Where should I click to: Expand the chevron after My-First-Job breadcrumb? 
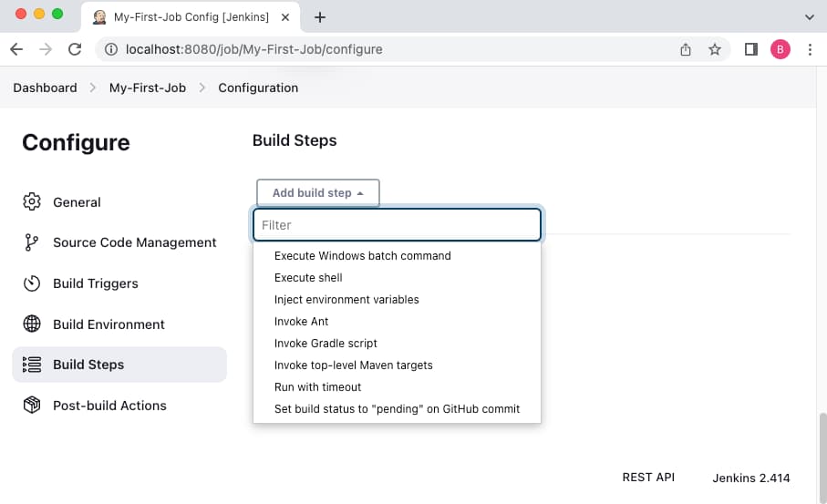click(x=202, y=87)
